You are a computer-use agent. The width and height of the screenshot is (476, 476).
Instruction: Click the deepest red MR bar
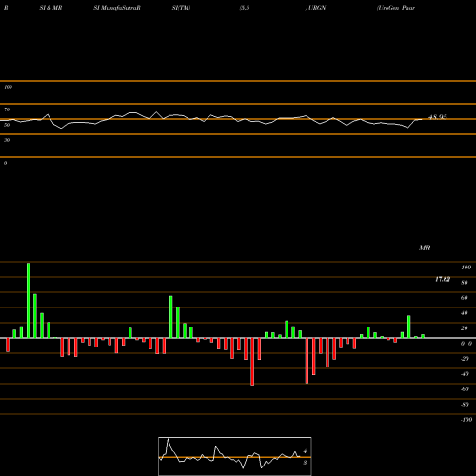pos(252,362)
